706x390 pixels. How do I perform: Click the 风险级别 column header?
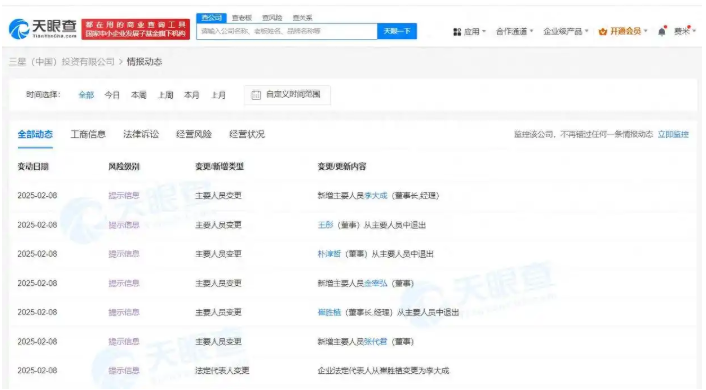pos(124,167)
